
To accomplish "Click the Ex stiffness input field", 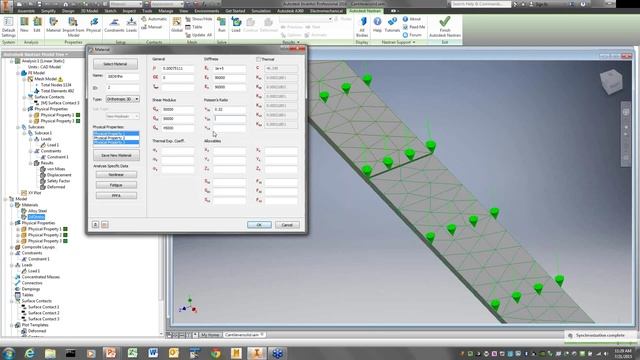I will click(x=230, y=69).
